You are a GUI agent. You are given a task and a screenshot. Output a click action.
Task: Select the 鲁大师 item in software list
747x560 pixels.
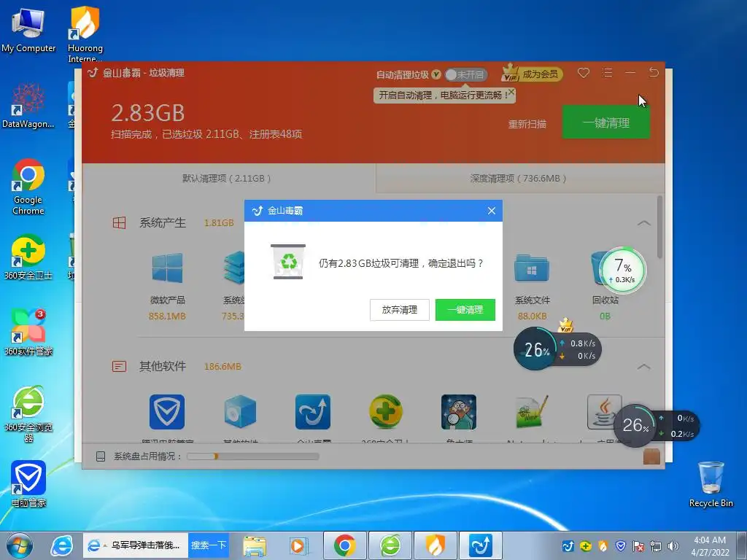459,412
